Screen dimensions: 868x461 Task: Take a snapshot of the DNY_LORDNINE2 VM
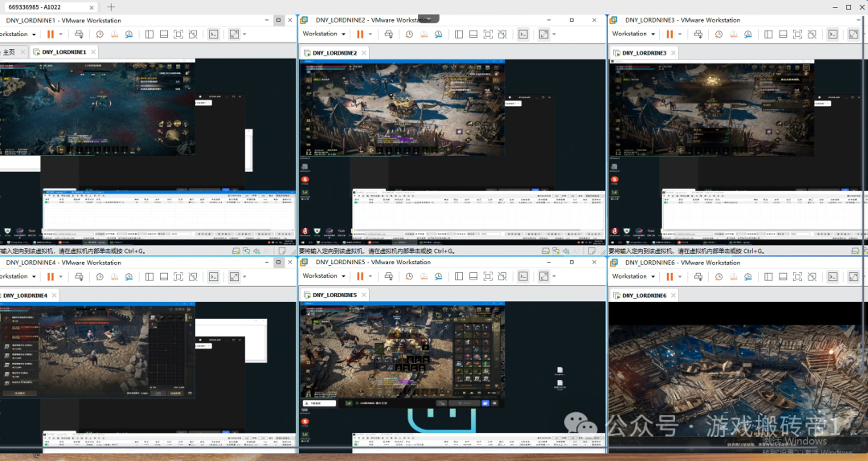409,35
